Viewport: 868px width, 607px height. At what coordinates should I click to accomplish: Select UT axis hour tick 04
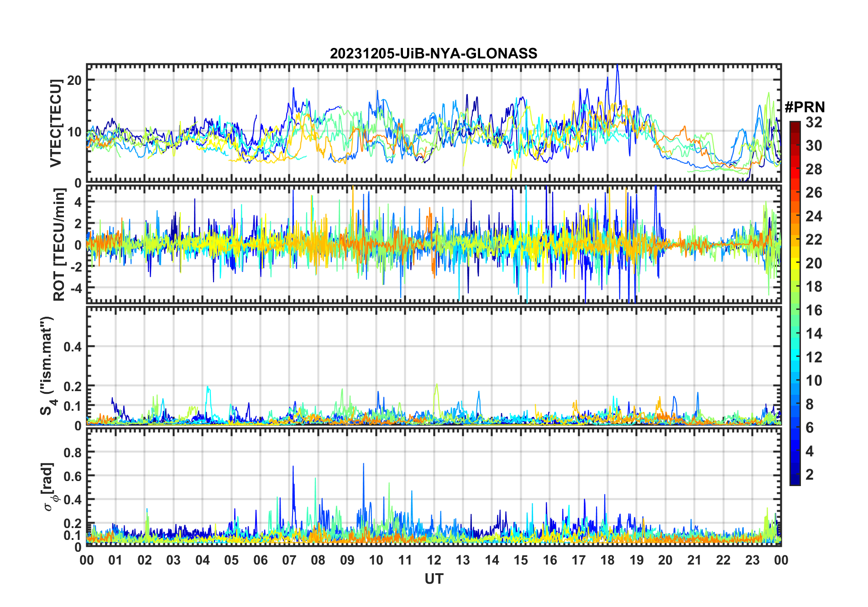tap(203, 560)
